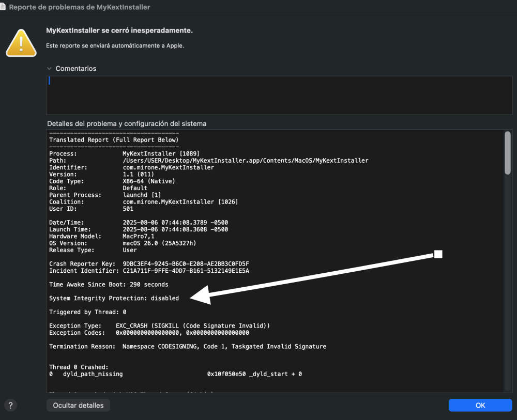This screenshot has width=517, height=420.
Task: Click 'Detalles del problema y configuración' label
Action: (x=127, y=123)
